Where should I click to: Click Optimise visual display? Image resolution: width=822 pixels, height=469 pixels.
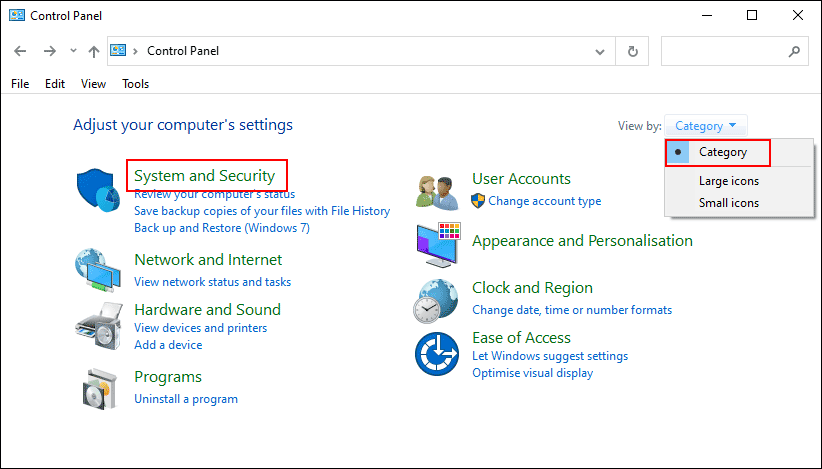coord(533,373)
